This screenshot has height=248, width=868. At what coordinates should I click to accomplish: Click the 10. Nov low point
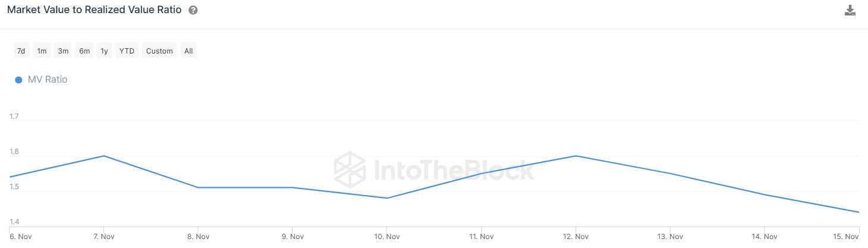point(387,198)
